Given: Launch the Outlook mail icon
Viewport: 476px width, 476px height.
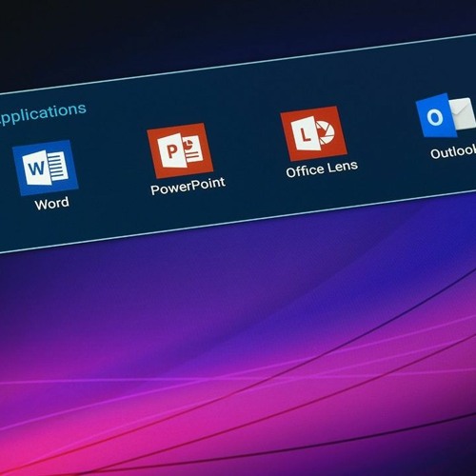Looking at the screenshot, I should tap(446, 115).
